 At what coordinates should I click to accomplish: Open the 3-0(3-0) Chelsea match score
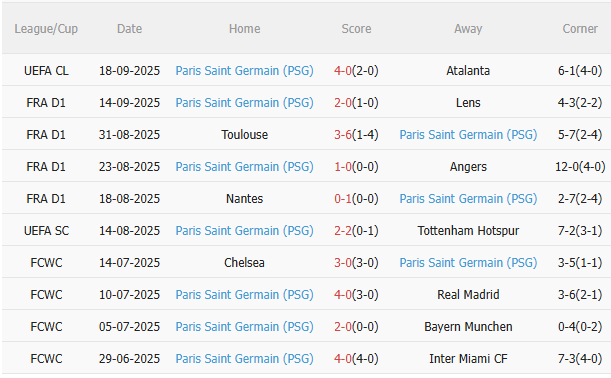pos(356,262)
